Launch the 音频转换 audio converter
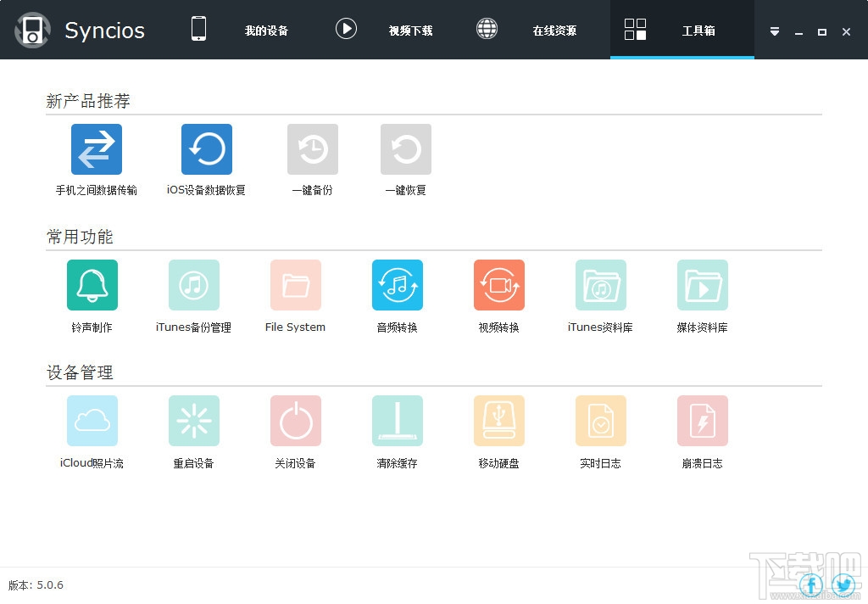 [398, 285]
